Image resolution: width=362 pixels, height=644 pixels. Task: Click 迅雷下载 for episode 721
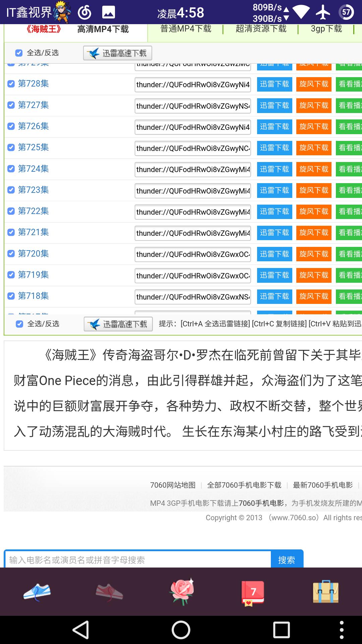(275, 233)
